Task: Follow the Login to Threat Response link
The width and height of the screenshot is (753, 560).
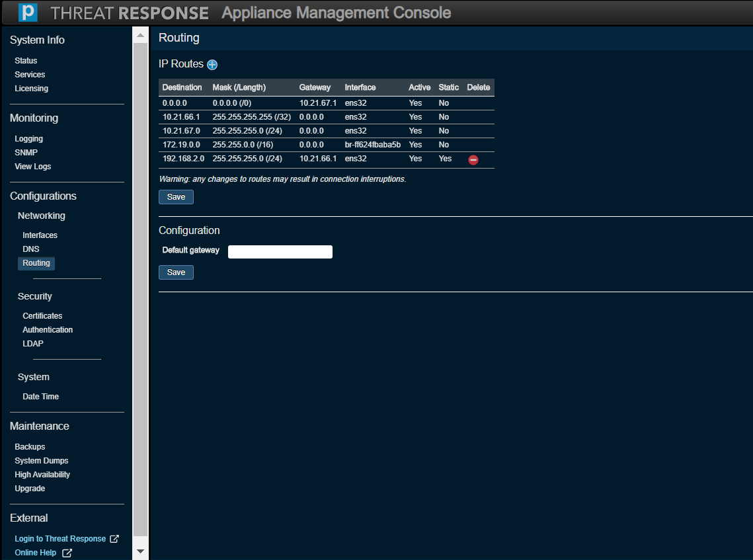Action: coord(60,539)
